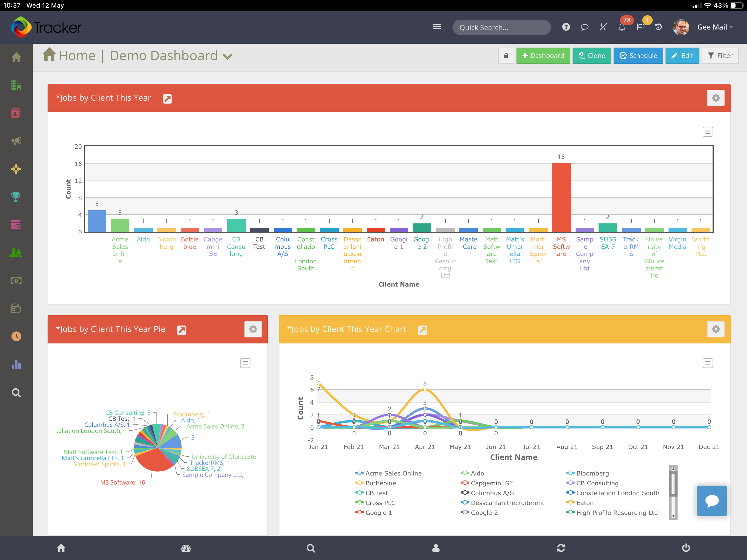Open the Gee Mail user dropdown
The width and height of the screenshot is (747, 560).
[715, 27]
